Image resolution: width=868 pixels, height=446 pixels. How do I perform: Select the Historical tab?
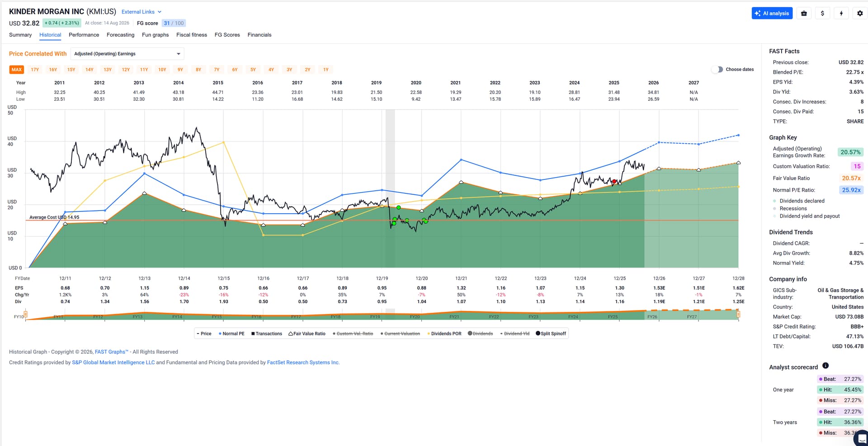pyautogui.click(x=50, y=35)
